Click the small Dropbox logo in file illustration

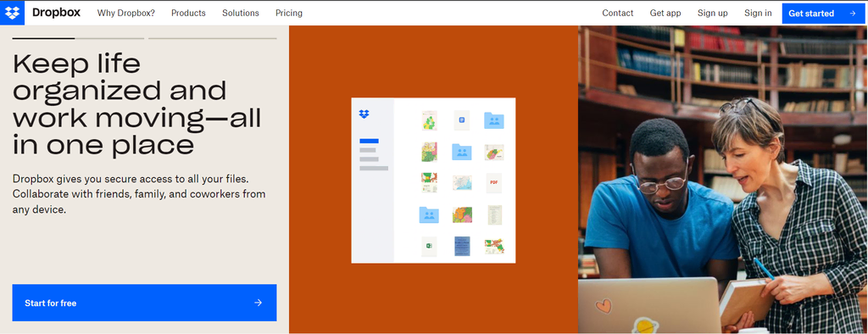tap(364, 114)
